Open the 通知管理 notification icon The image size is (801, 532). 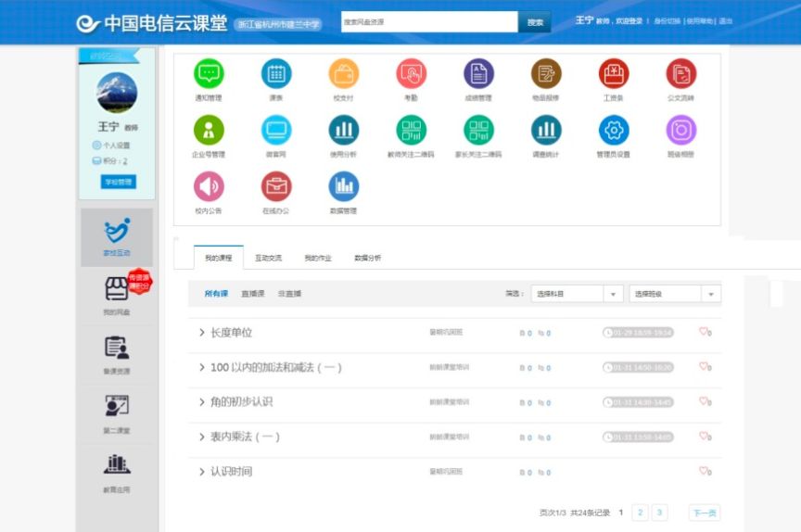pos(209,74)
